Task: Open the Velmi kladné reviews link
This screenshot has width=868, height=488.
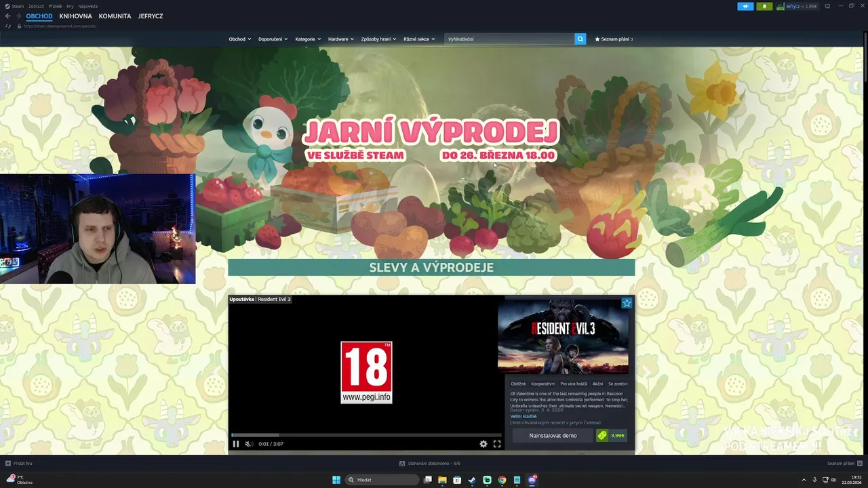Action: tap(524, 416)
